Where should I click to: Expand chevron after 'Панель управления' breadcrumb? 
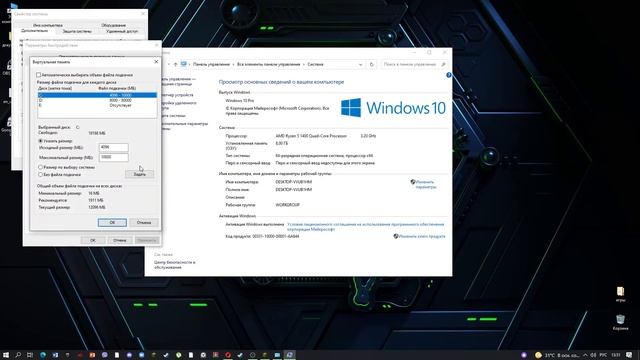pyautogui.click(x=233, y=64)
